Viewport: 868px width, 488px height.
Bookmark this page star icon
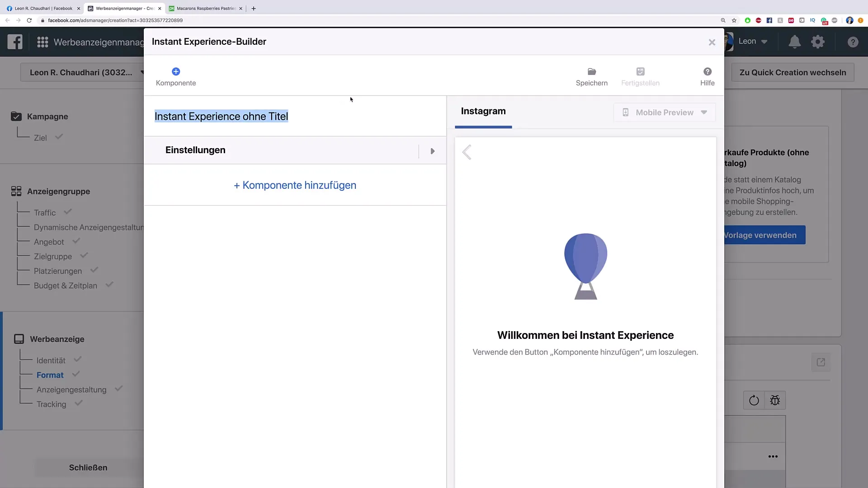coord(734,20)
